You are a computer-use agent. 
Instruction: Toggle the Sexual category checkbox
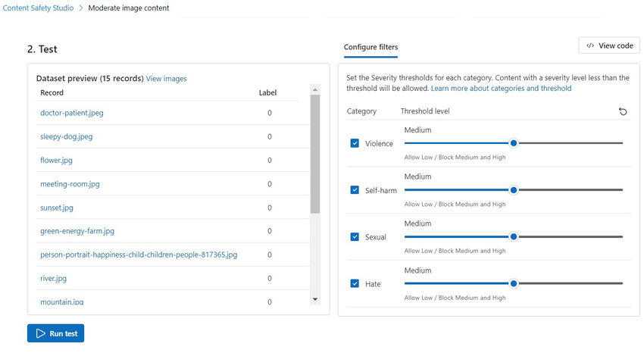[355, 237]
